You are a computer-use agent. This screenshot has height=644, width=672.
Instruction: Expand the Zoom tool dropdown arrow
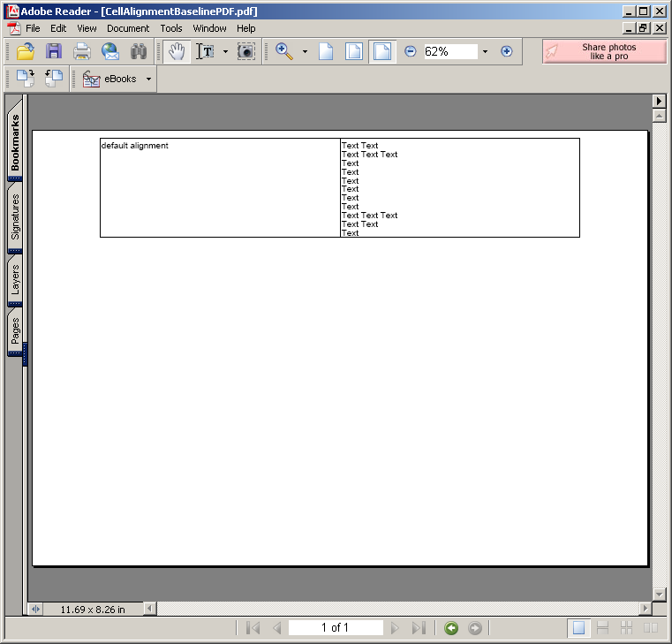(x=306, y=52)
